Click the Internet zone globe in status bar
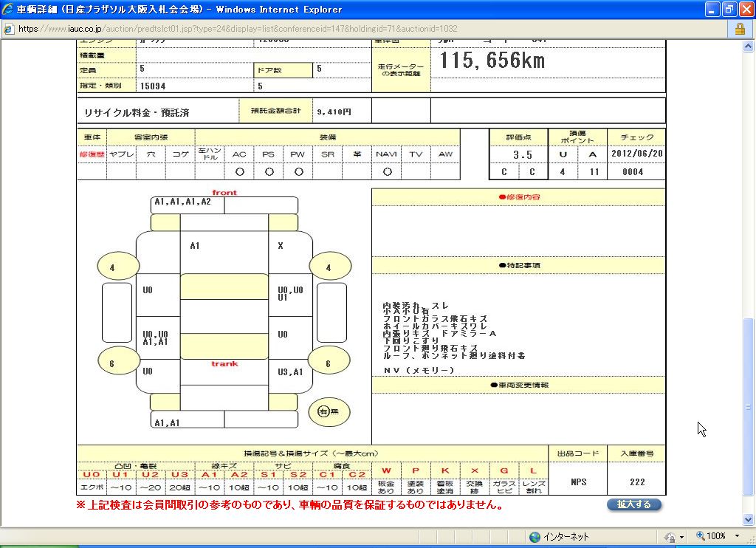This screenshot has width=756, height=548. pyautogui.click(x=535, y=537)
